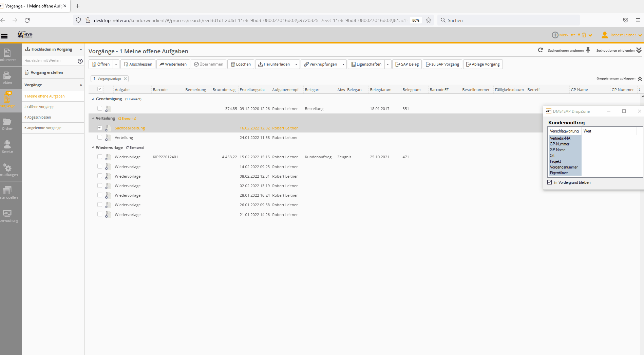This screenshot has width=644, height=355.
Task: Remove the Vorgangsvorlage grouping chip
Action: [x=125, y=79]
